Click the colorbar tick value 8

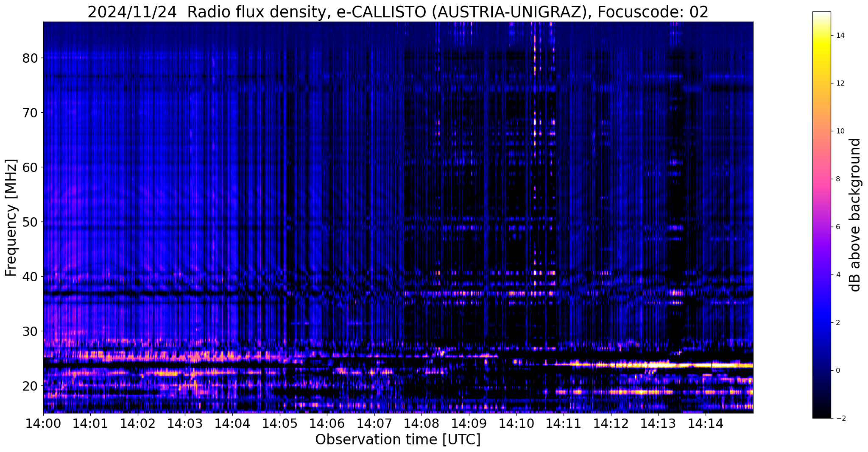[837, 179]
